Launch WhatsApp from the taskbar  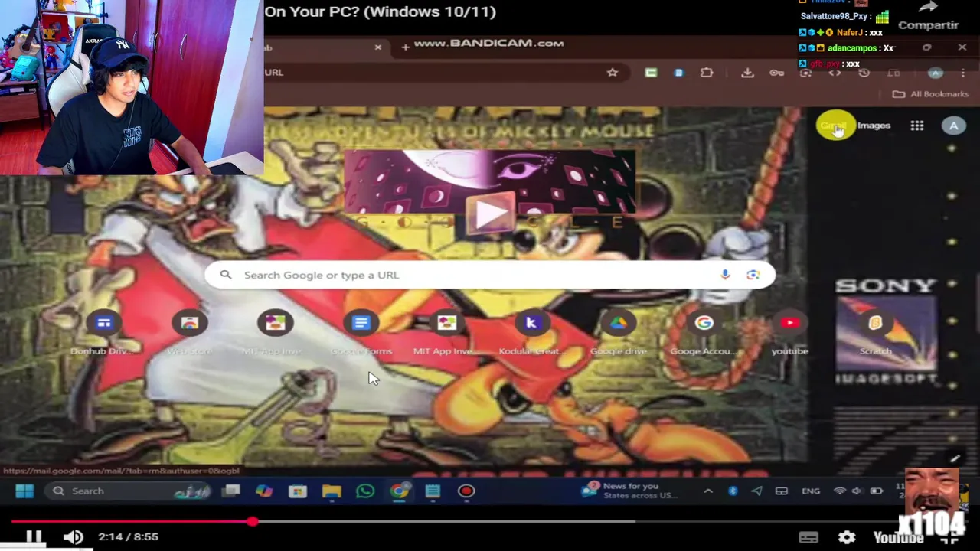[365, 491]
